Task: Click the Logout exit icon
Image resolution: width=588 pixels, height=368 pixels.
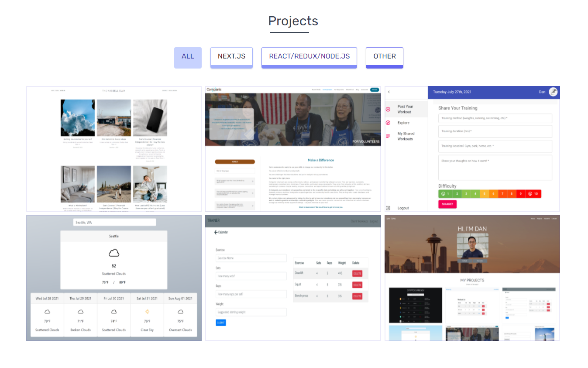Action: tap(388, 208)
